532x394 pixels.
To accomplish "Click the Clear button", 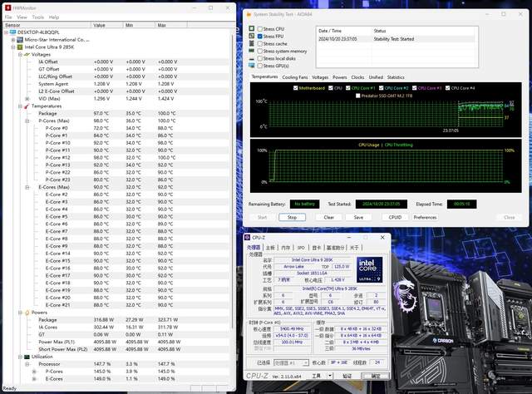I will (328, 217).
